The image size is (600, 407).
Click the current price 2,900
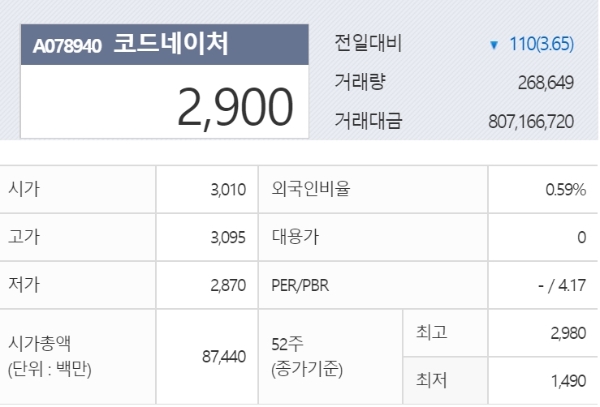click(236, 106)
